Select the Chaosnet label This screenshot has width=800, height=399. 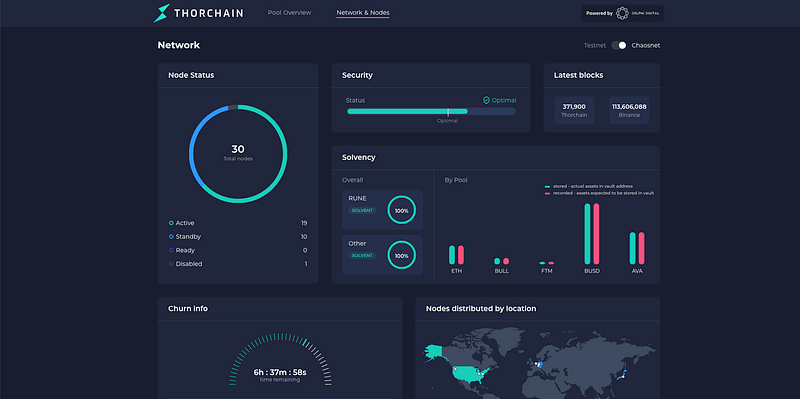[x=646, y=45]
